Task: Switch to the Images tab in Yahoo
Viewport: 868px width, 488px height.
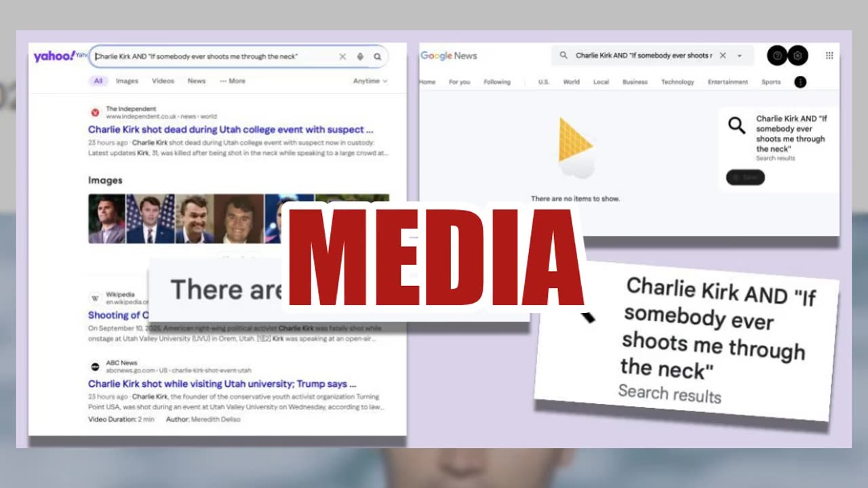Action: point(127,81)
